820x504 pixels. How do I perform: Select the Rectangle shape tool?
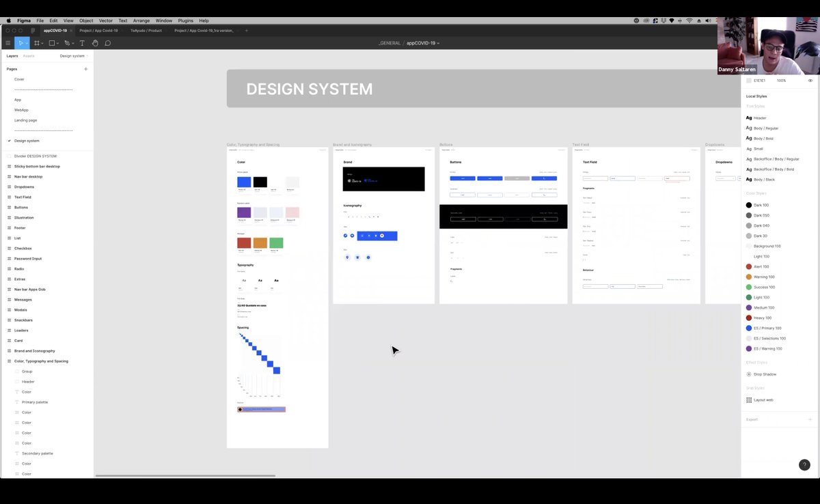pyautogui.click(x=51, y=43)
